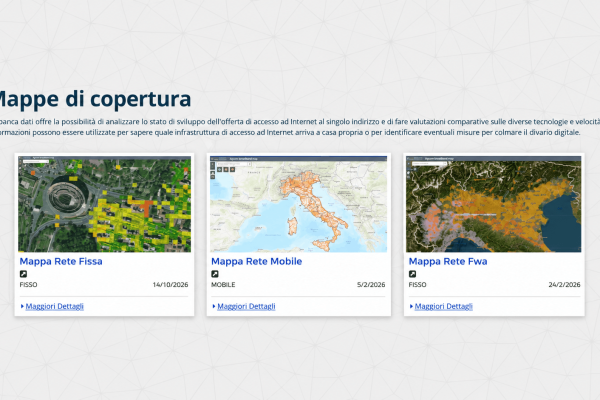Click the FISSO label on Mappa Rete Fissa card
Viewport: 600px width, 400px height.
[28, 285]
